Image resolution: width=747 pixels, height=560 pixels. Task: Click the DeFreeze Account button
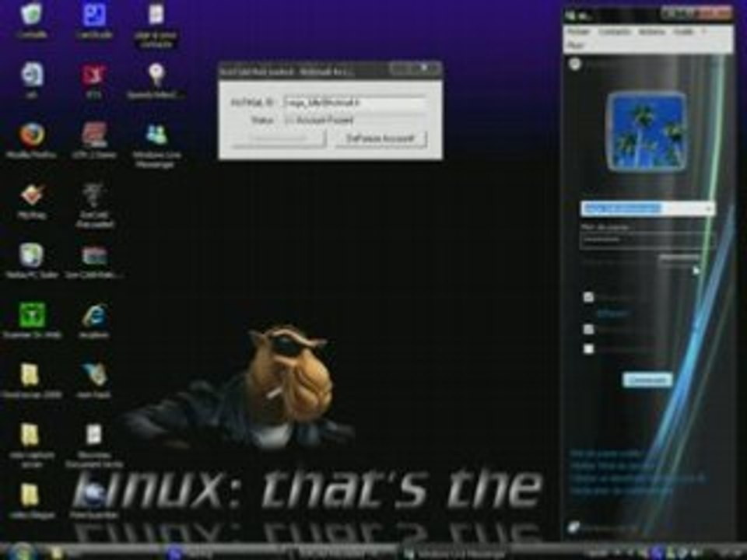point(381,138)
